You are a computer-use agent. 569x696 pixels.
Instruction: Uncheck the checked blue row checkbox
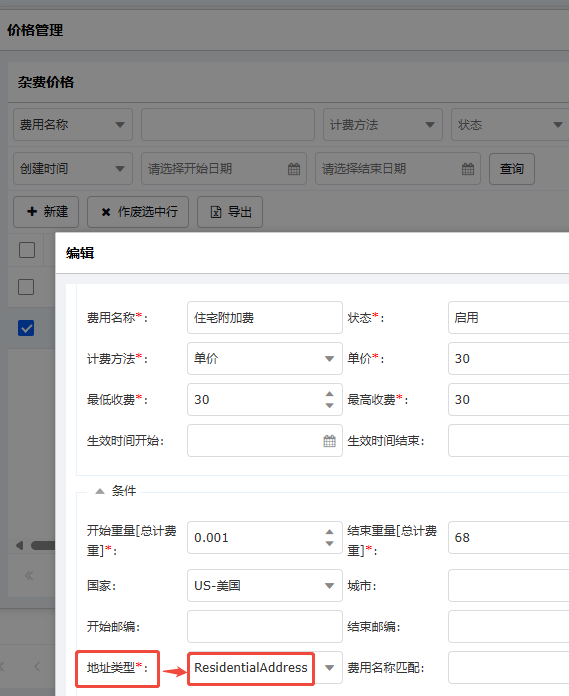26,328
